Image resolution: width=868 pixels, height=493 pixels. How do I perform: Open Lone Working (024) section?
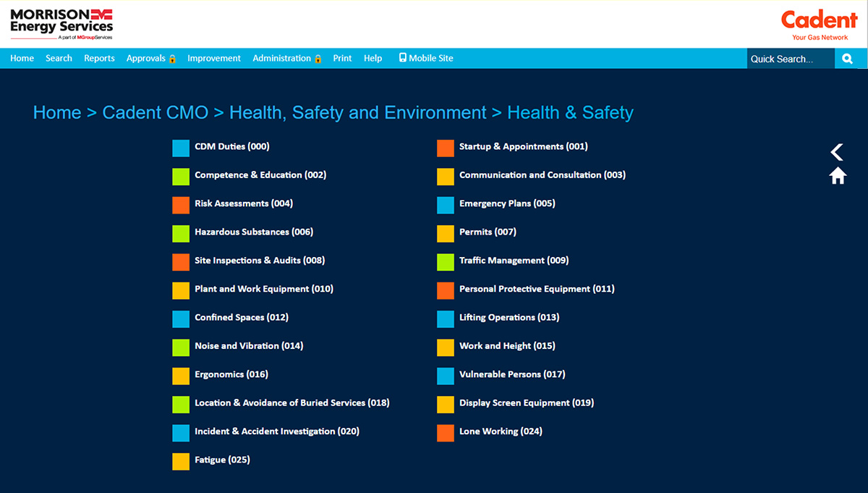click(x=500, y=431)
